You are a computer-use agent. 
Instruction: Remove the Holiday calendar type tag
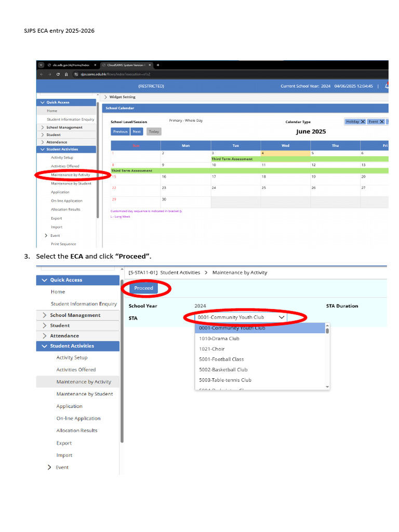[x=363, y=122]
